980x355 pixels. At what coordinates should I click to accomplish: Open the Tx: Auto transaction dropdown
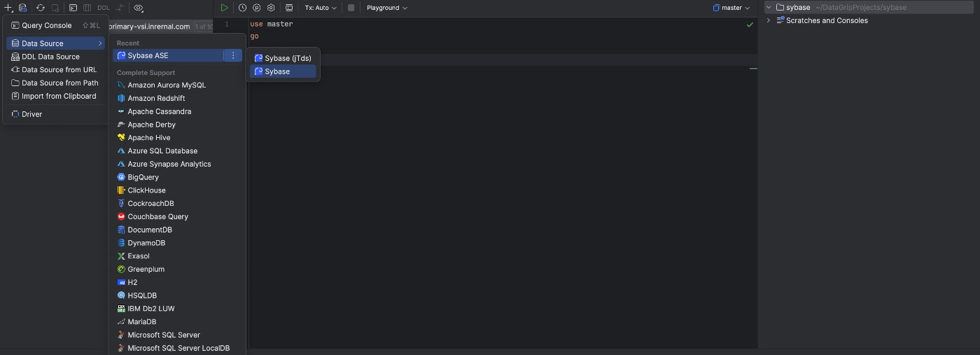pos(321,8)
